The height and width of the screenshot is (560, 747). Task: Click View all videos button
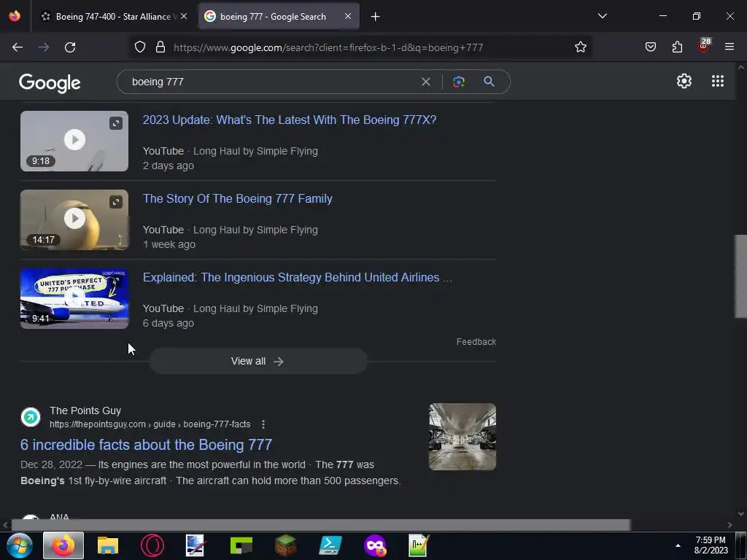pos(258,361)
